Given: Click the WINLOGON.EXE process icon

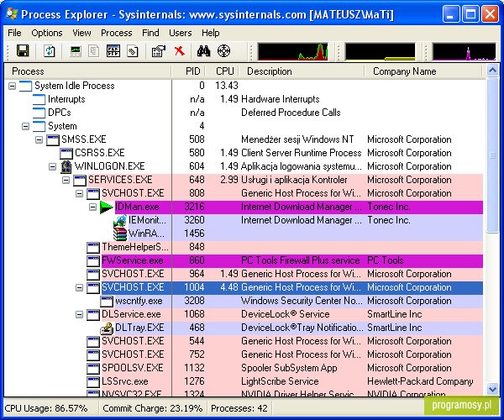Looking at the screenshot, I should point(66,166).
